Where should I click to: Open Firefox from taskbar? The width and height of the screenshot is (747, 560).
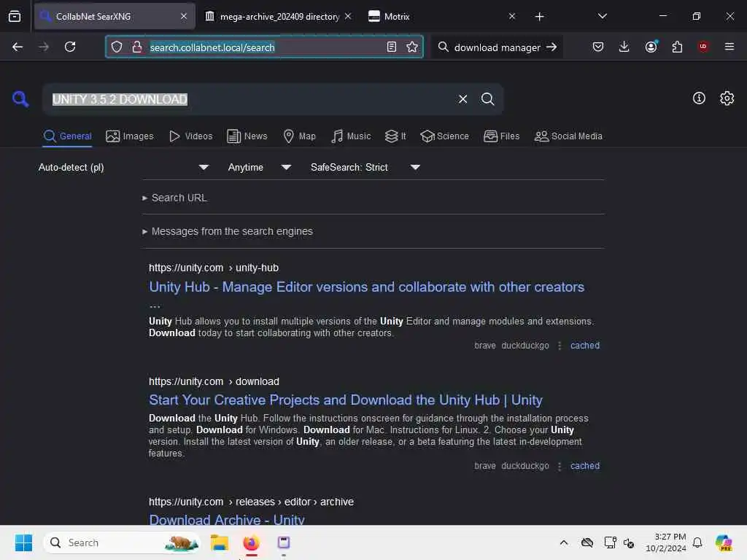251,542
